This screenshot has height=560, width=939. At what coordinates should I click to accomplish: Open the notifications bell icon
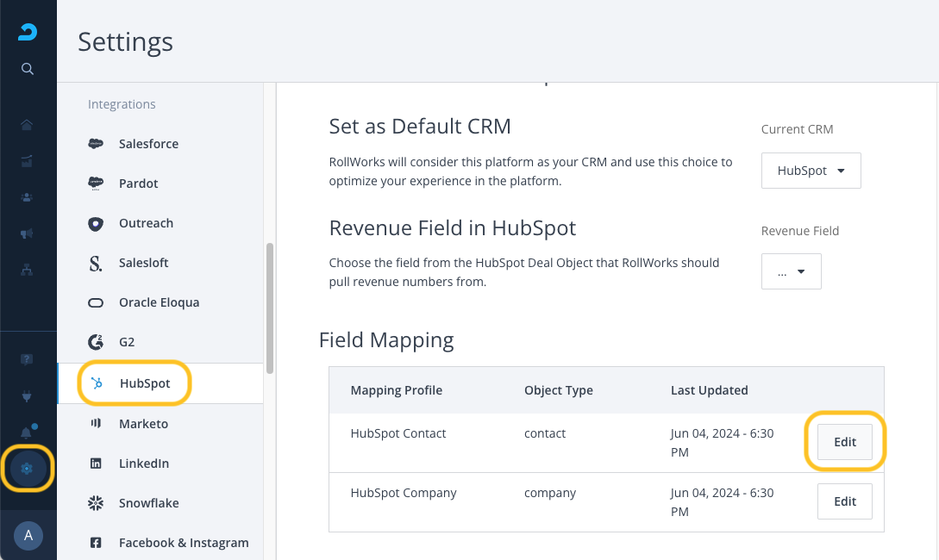tap(28, 432)
